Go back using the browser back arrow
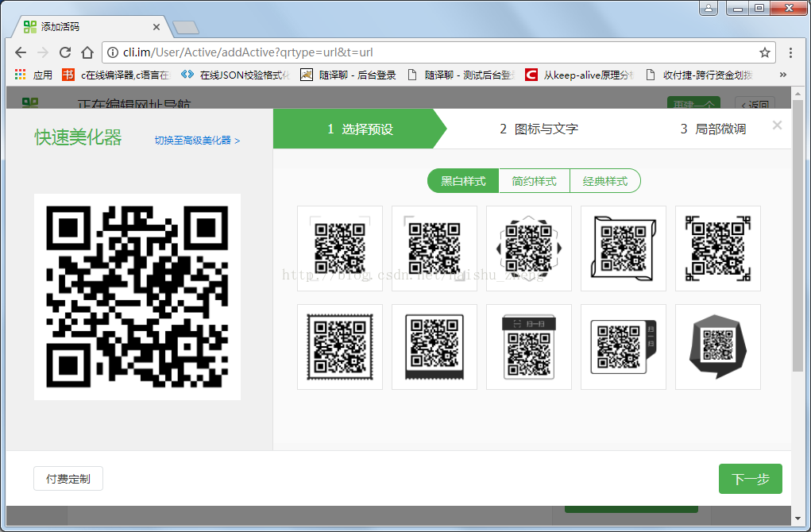Viewport: 811px width, 532px height. click(x=21, y=52)
